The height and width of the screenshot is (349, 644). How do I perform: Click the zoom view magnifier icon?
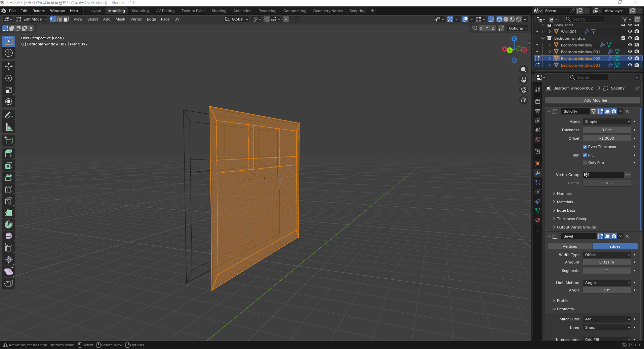pos(523,70)
